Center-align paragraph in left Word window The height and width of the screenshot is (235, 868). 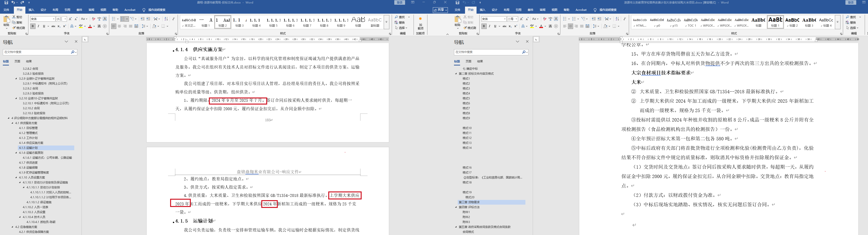point(119,26)
